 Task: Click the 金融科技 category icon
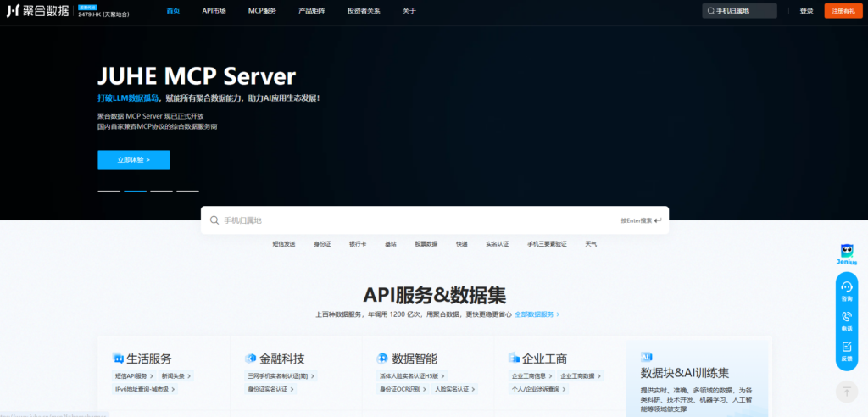(250, 359)
